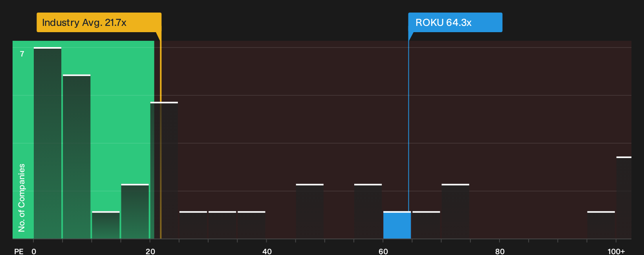Click the ROKU 64.3x label
The image size is (644, 255).
tap(455, 22)
